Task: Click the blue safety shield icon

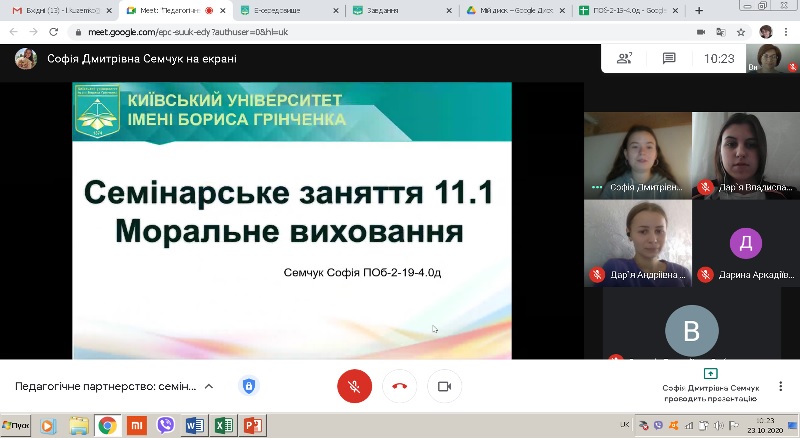Action: coord(249,386)
